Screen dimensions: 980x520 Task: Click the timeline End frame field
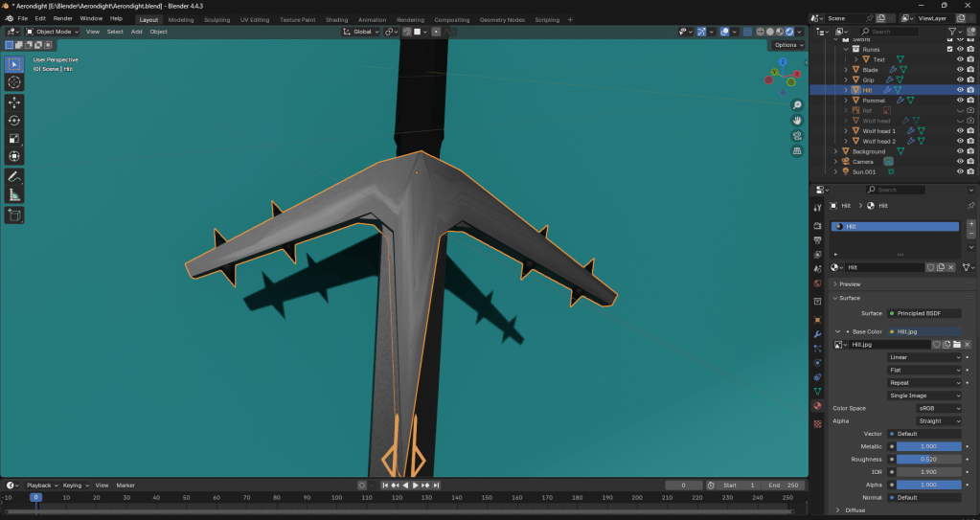click(784, 486)
